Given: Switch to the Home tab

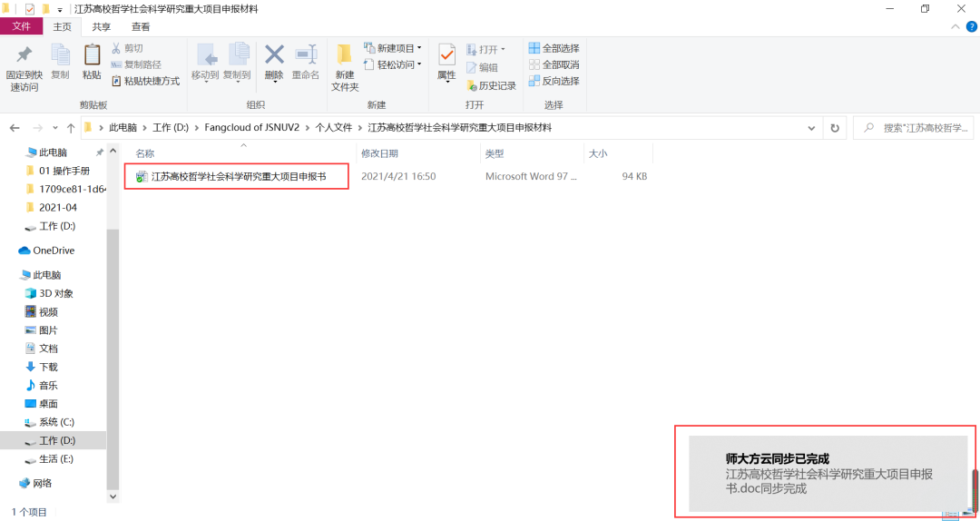Looking at the screenshot, I should (63, 27).
